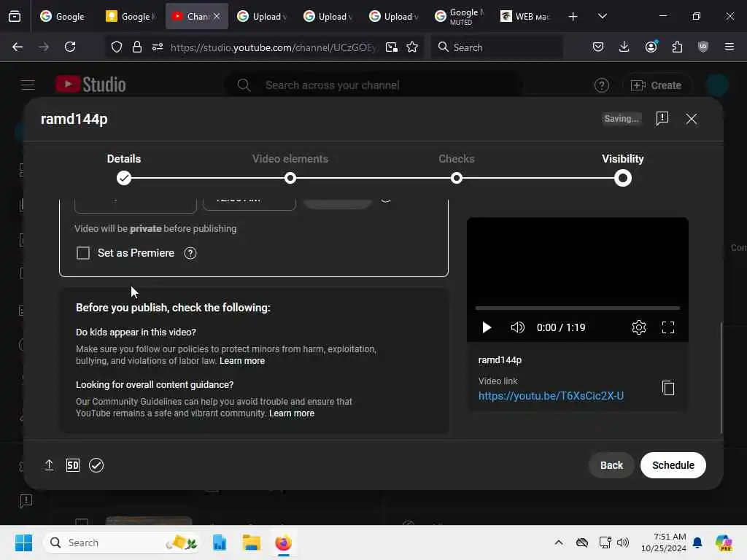Open the Studio help icon
Viewport: 747px width, 560px height.
(601, 85)
